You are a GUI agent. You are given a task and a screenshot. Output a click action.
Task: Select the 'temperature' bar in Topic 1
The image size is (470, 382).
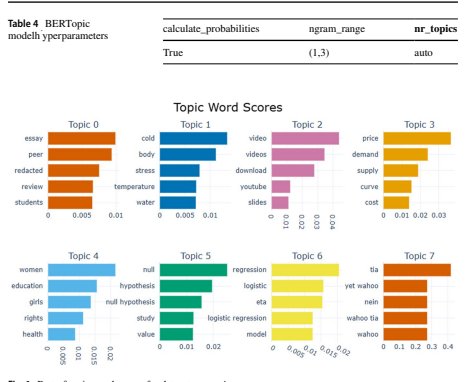[x=178, y=187]
